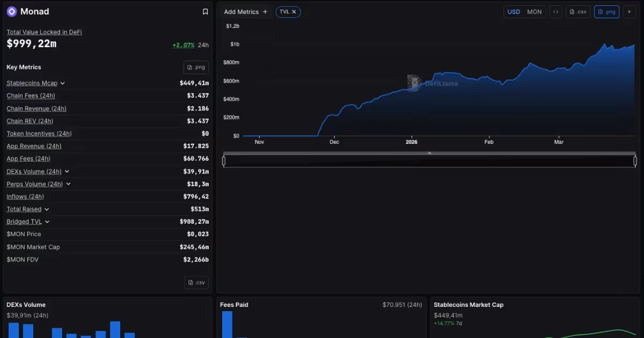Click the Total Value Locked in DeFi label
The image size is (644, 338).
pos(44,32)
